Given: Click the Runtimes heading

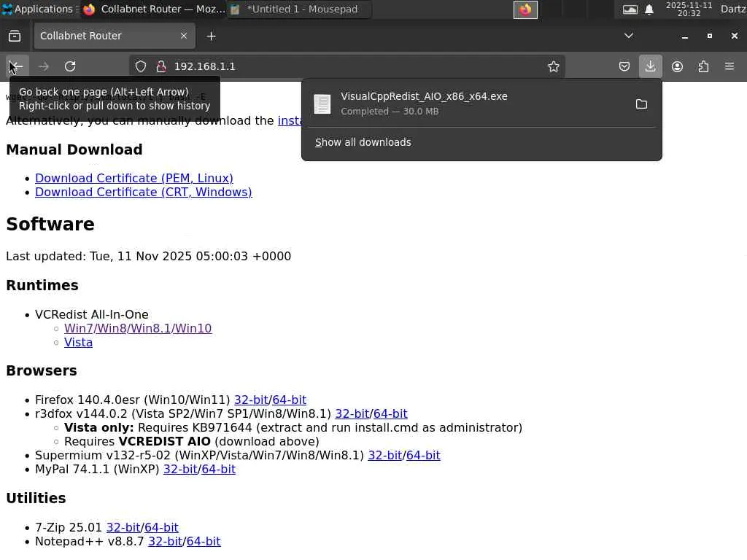Looking at the screenshot, I should click(42, 285).
